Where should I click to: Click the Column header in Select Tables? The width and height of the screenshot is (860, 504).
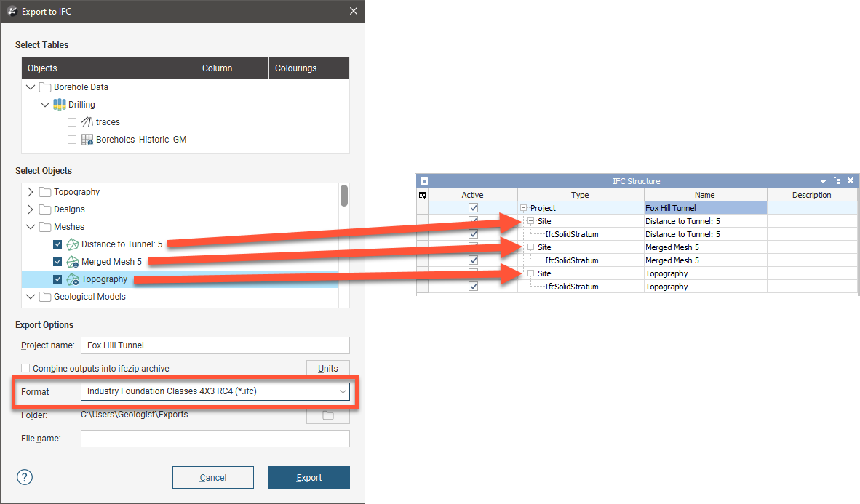pyautogui.click(x=233, y=68)
